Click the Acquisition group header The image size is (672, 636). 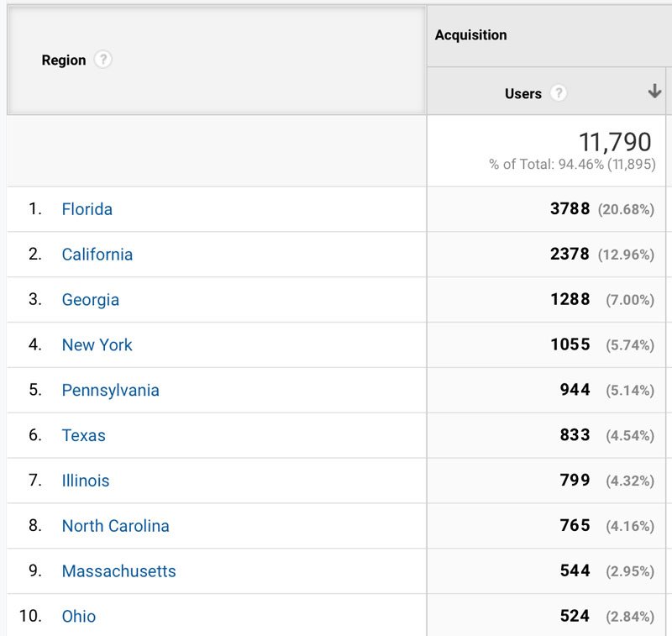coord(471,34)
